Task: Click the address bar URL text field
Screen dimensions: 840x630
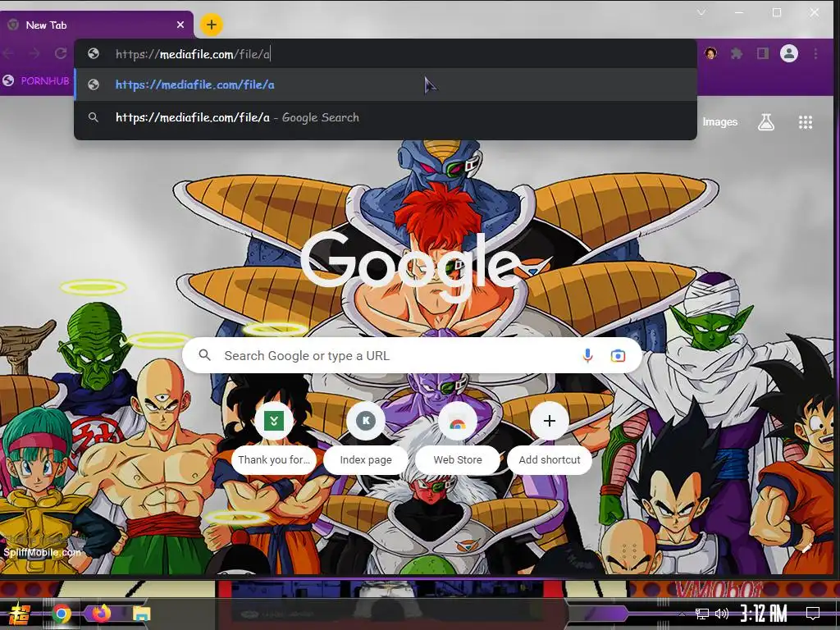Action: 386,53
